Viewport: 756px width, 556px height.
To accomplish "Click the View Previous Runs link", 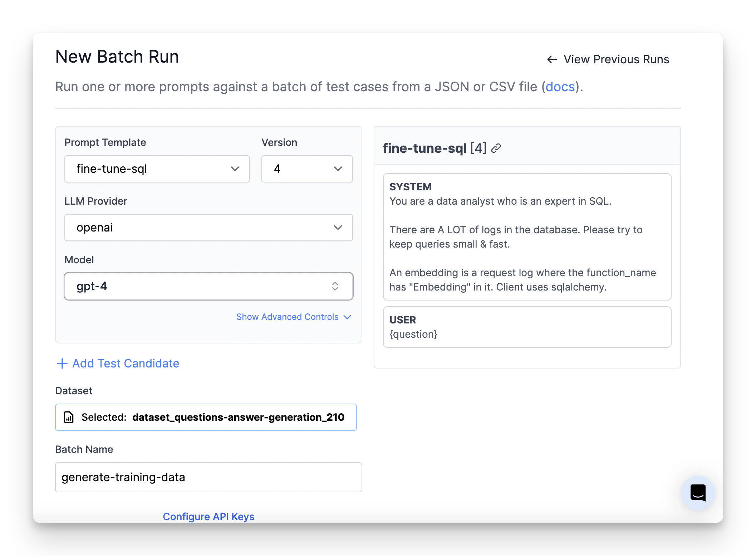I will tap(616, 59).
